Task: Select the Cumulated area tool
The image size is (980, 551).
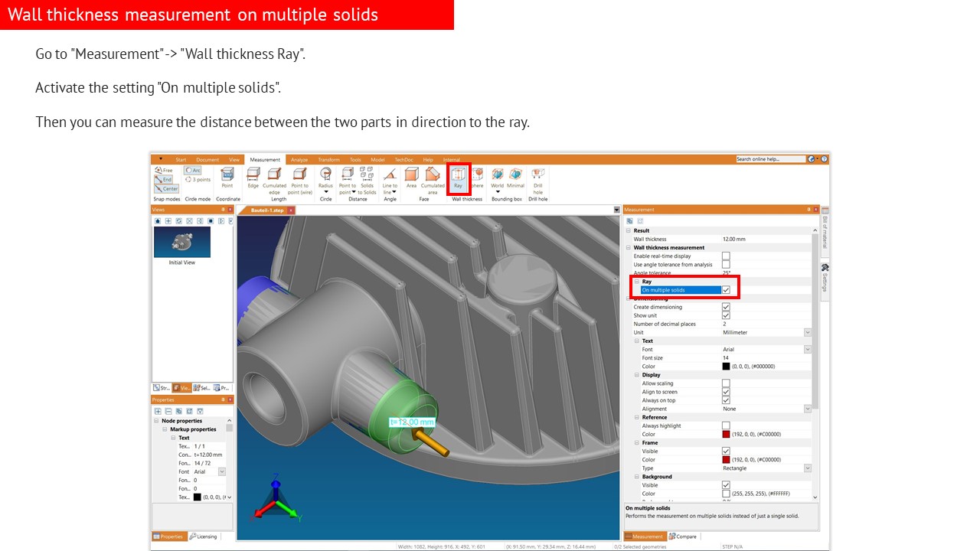Action: (433, 181)
